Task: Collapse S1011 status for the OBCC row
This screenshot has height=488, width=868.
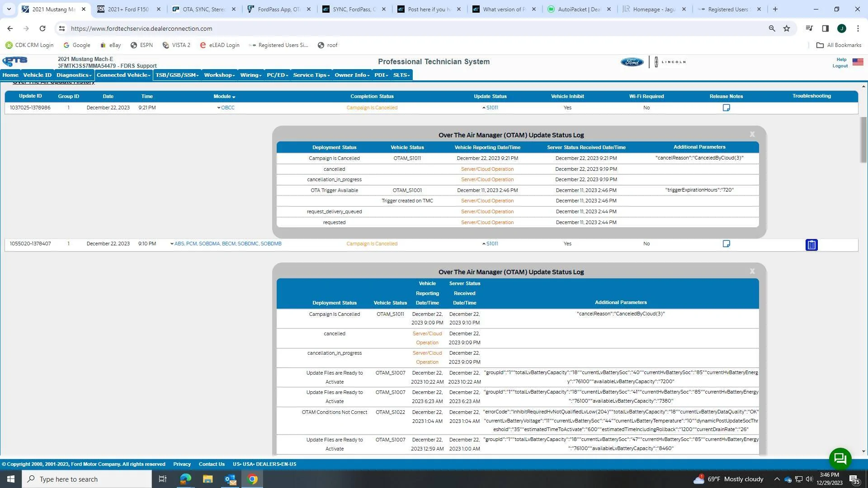Action: 490,108
